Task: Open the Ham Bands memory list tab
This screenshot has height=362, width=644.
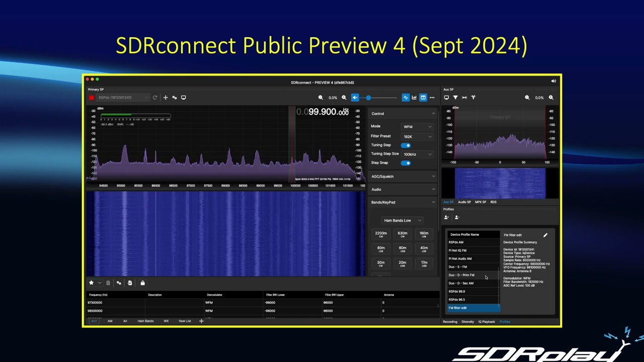Action: pyautogui.click(x=145, y=321)
